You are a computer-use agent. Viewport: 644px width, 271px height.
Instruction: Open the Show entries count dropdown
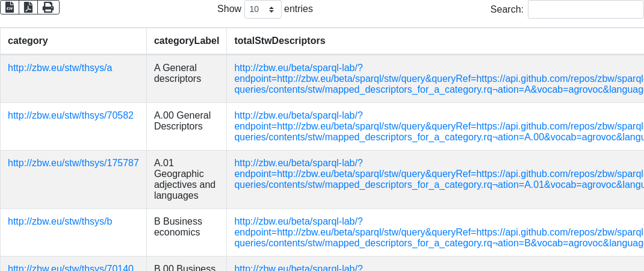(262, 10)
